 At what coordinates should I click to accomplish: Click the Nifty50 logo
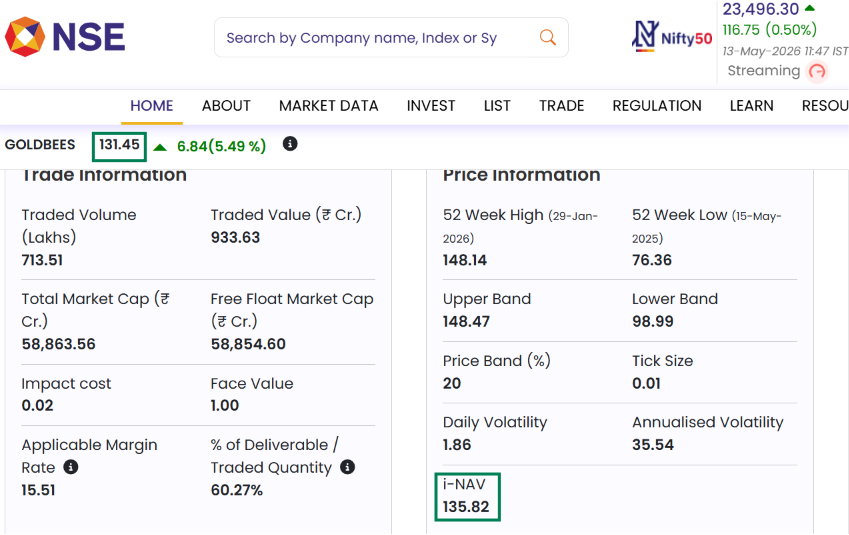[672, 37]
